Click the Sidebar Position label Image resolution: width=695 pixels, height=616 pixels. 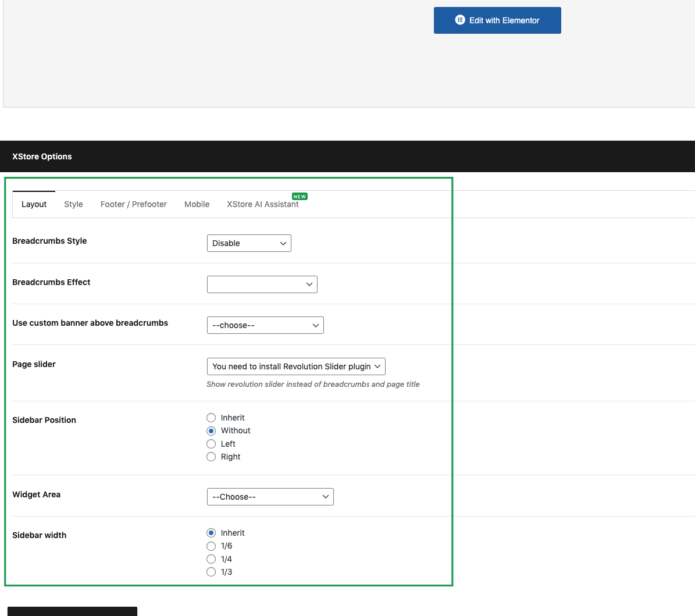44,420
